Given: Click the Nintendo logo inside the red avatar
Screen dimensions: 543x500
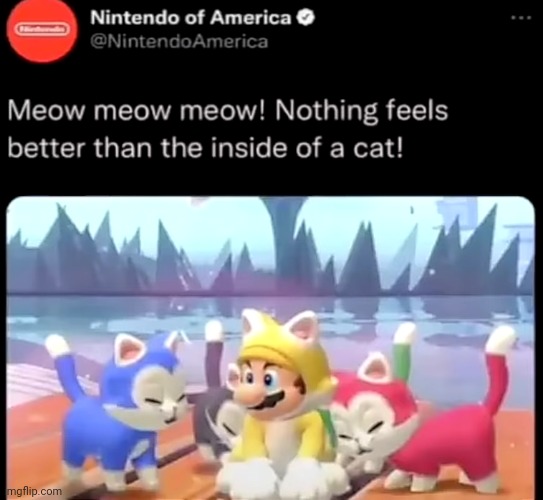Looking at the screenshot, I should (42, 29).
